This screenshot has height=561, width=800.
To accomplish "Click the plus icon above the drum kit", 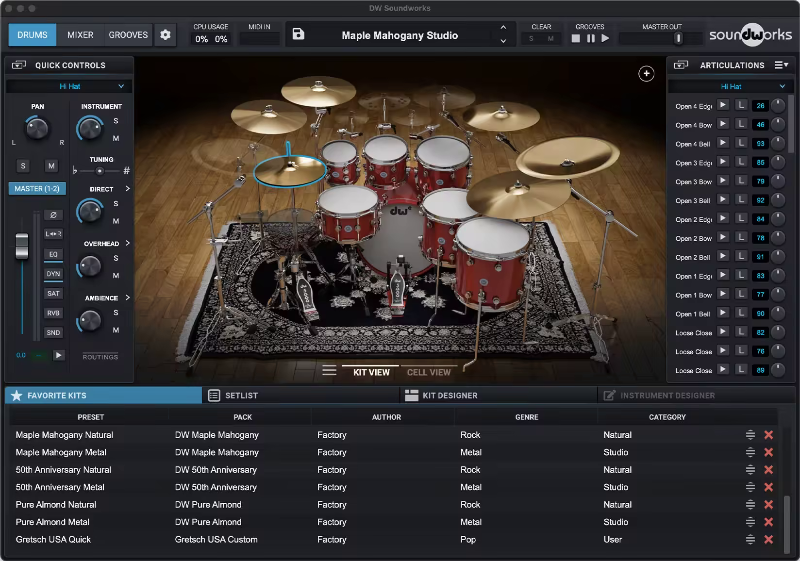I will 646,74.
